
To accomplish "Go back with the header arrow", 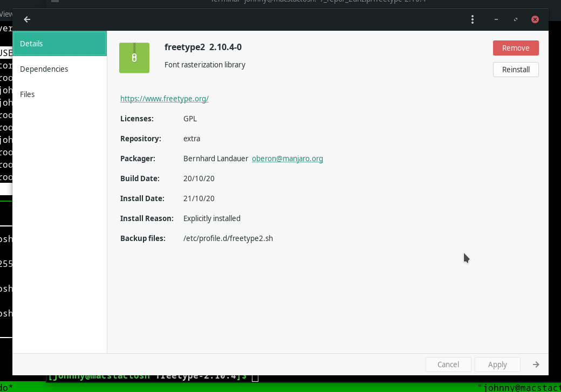I will coord(27,19).
